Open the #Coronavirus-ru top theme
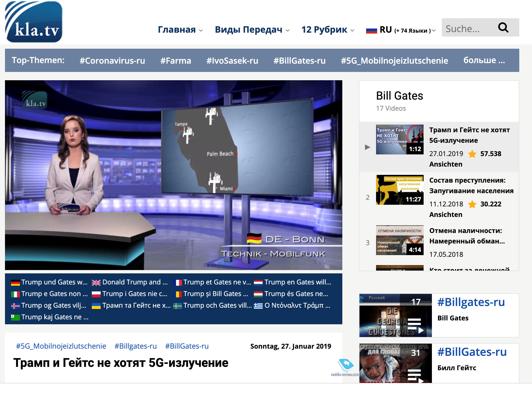The width and height of the screenshot is (532, 394). tap(112, 61)
